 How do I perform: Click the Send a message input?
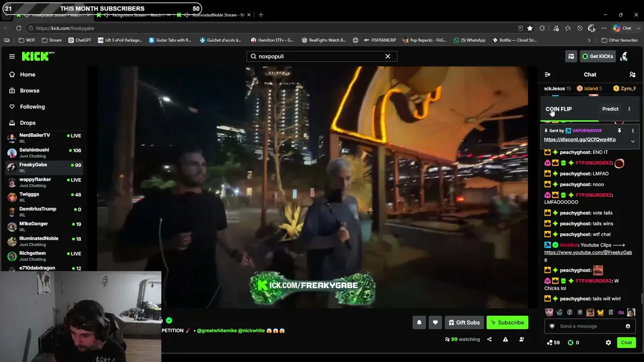(x=590, y=326)
